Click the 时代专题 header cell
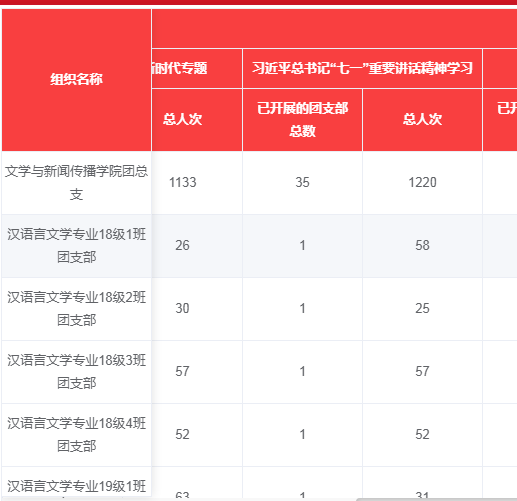This screenshot has height=501, width=517. tap(180, 68)
